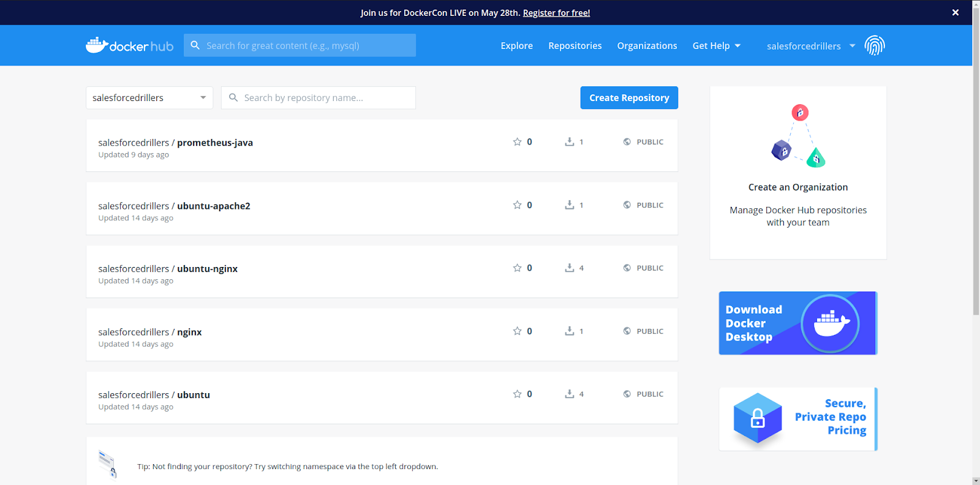
Task: Open the Explore page
Action: click(x=516, y=46)
